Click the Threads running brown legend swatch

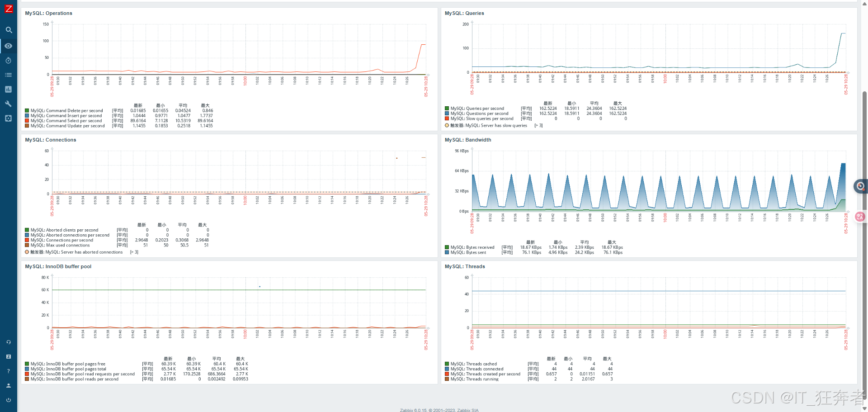447,379
